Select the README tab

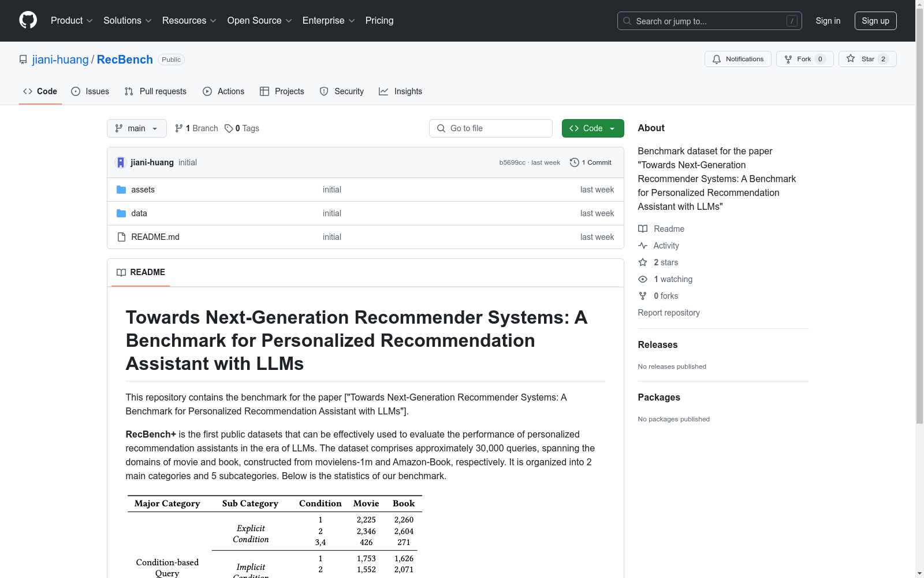(141, 272)
